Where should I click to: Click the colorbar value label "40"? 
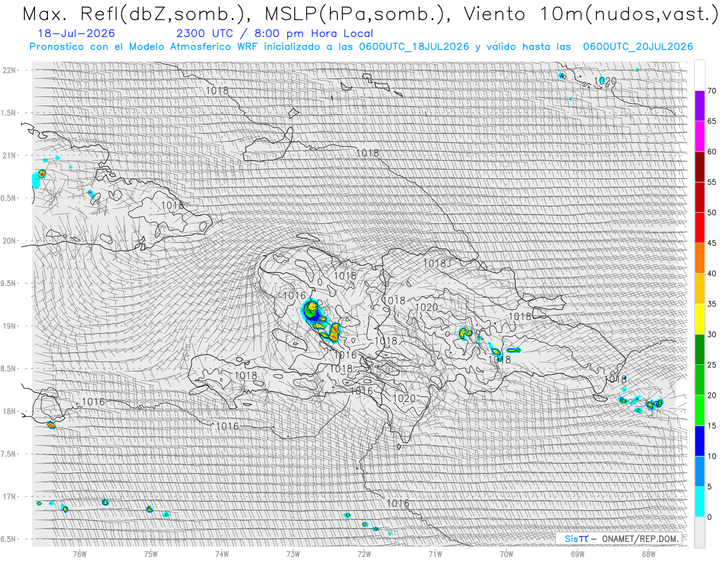pyautogui.click(x=712, y=273)
